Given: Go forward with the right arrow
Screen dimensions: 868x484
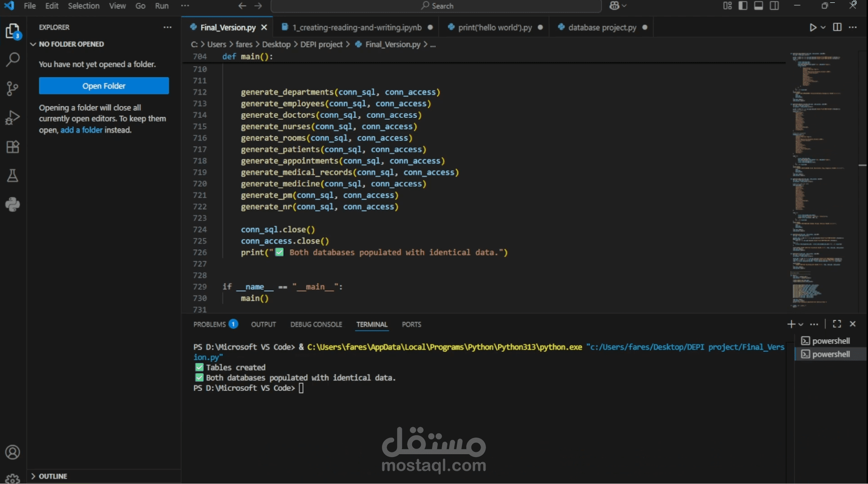Looking at the screenshot, I should pyautogui.click(x=258, y=6).
